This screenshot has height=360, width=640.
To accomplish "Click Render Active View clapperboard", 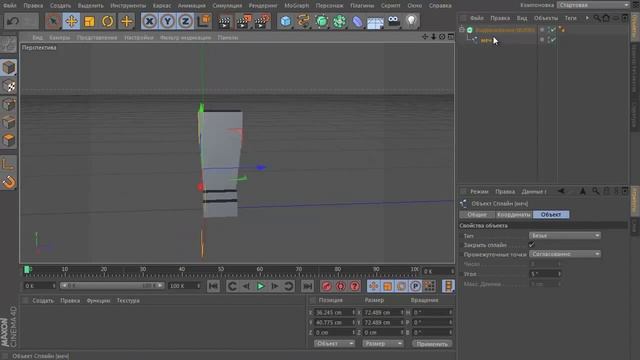I will point(224,21).
